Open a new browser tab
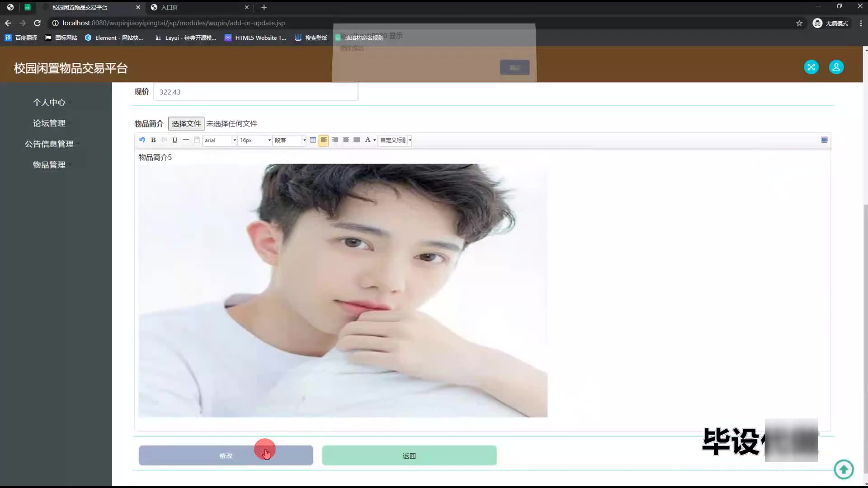This screenshot has width=868, height=488. pyautogui.click(x=264, y=7)
